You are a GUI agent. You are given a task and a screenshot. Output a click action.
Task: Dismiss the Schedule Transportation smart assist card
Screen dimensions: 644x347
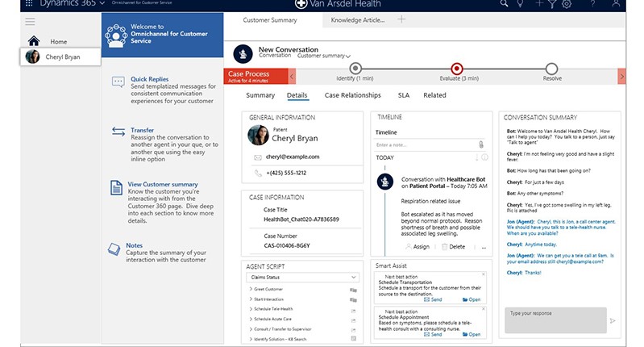pos(484,274)
